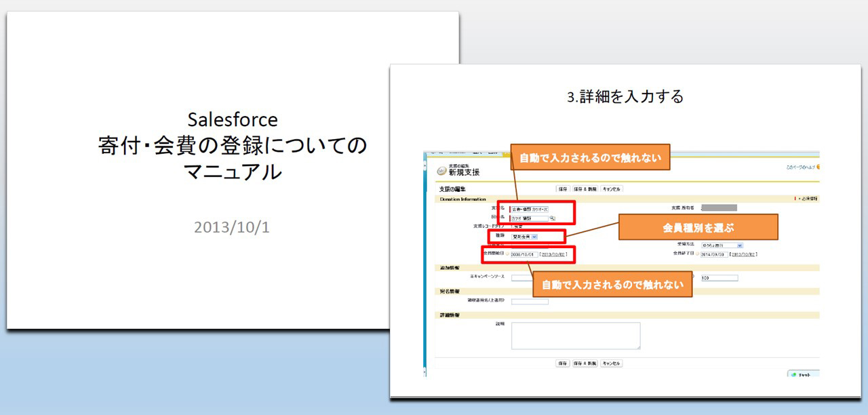
Task: Click the date link beside 会員終了日 field
Action: pyautogui.click(x=743, y=254)
